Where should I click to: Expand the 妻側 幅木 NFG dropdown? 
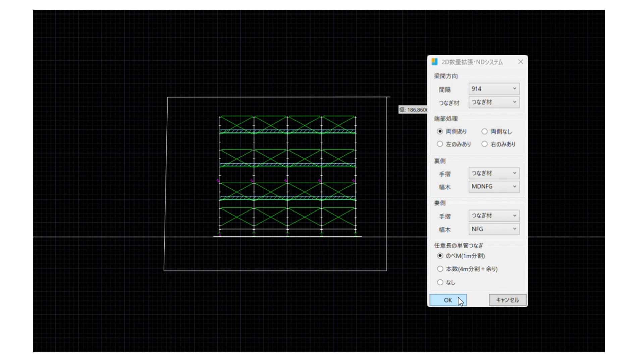pos(494,229)
